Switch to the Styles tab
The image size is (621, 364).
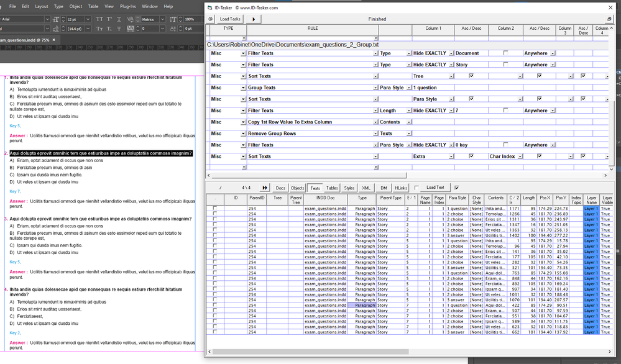(x=349, y=188)
